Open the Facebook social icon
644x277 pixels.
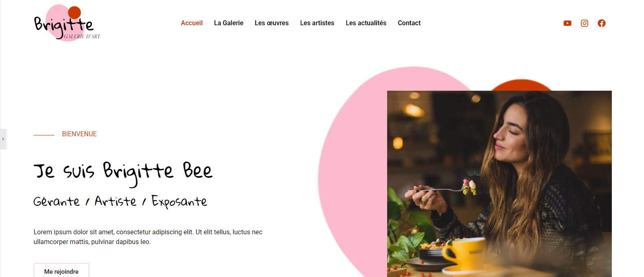point(601,23)
